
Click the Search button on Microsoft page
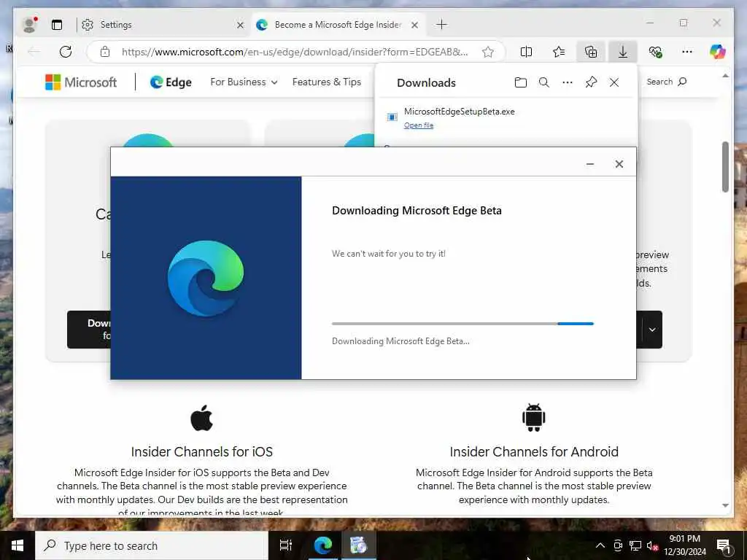(667, 82)
